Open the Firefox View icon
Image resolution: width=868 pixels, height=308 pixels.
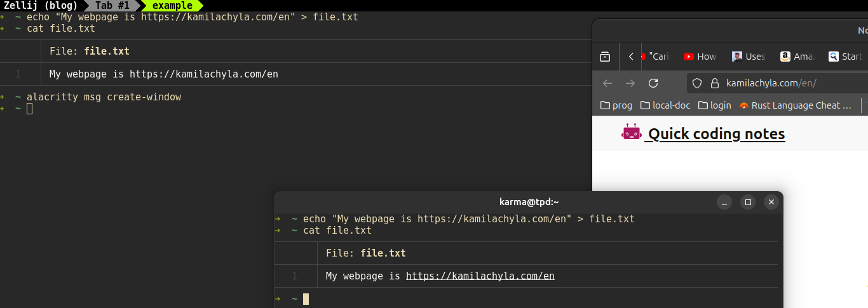(605, 57)
